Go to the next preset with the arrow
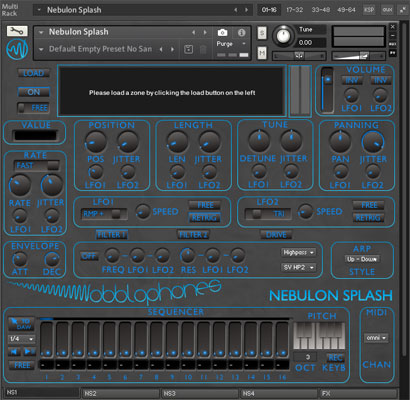Viewport: 410px width, 400px height. 172,49
